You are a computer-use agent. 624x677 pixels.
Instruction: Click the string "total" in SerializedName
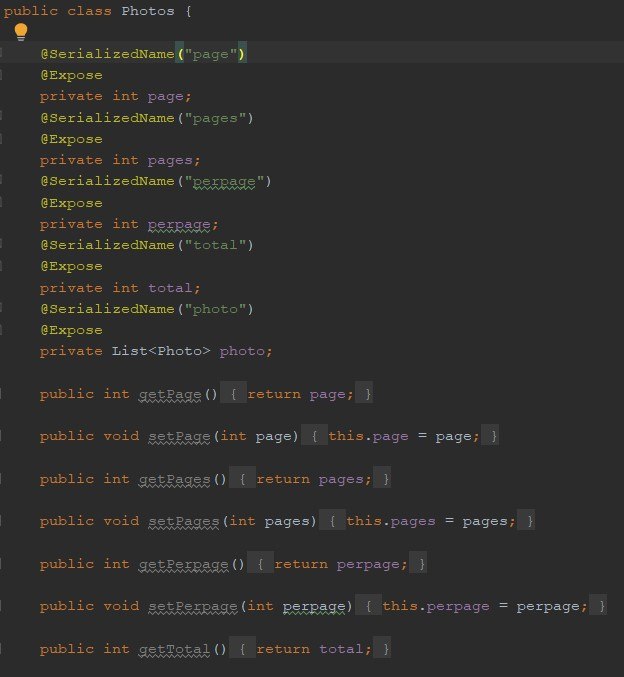coord(215,245)
